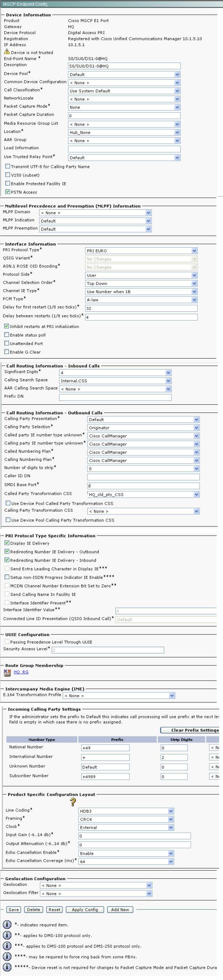Click the Output Attenuation field
This screenshot has width=223, height=980.
pos(135,844)
